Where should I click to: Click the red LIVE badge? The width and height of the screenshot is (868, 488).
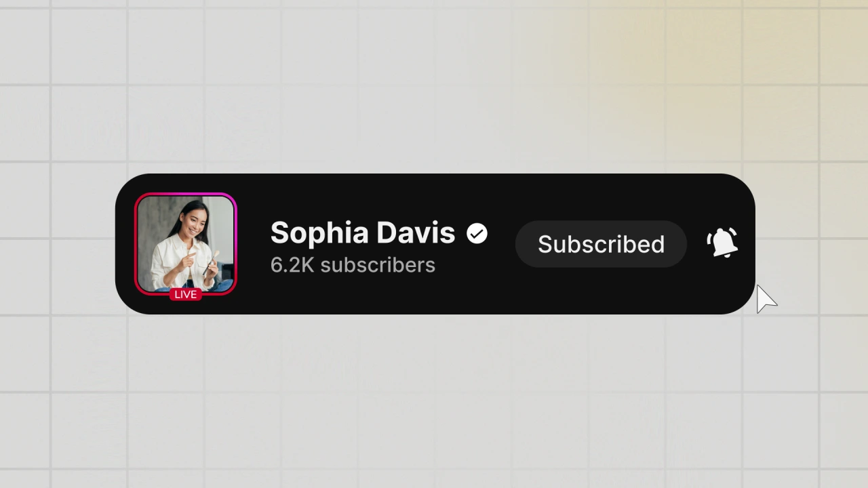pos(185,294)
